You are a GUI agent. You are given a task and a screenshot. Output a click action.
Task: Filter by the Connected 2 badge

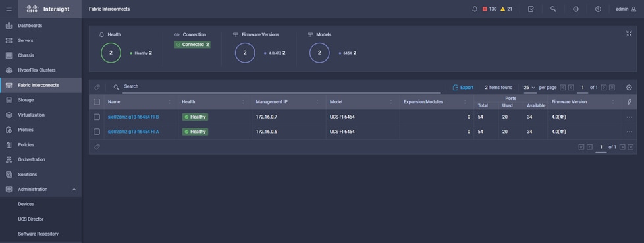192,44
